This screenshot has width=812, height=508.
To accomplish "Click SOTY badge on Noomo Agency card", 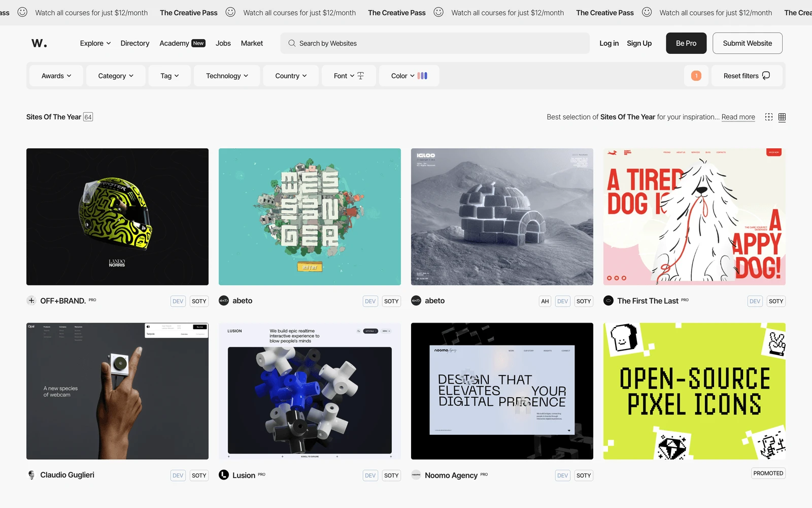I will [x=584, y=475].
